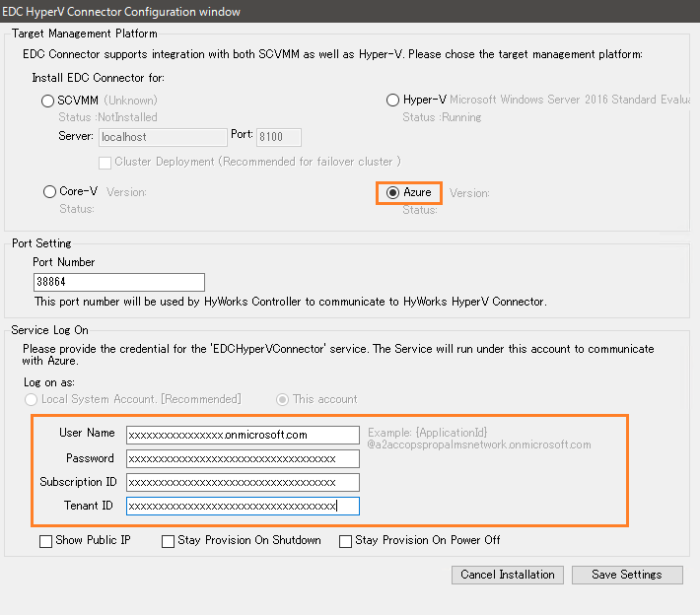The image size is (700, 615).
Task: Focus the Subscription ID field
Action: (242, 482)
